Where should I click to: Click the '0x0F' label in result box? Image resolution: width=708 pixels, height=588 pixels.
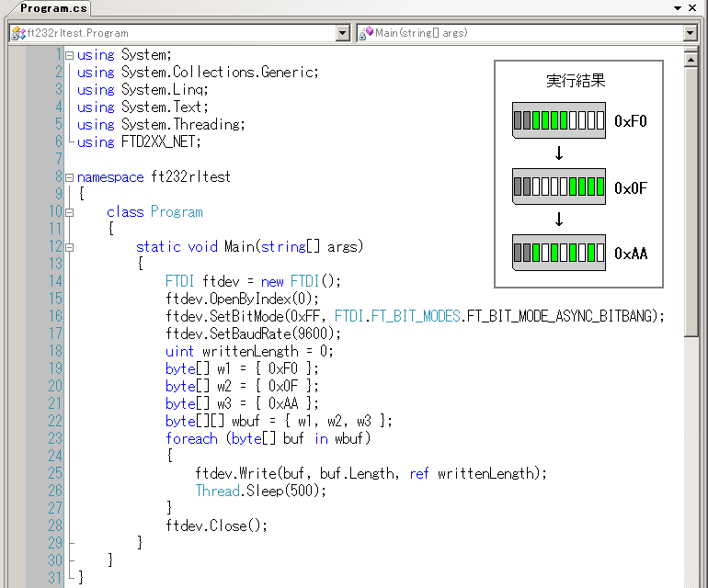click(x=631, y=187)
